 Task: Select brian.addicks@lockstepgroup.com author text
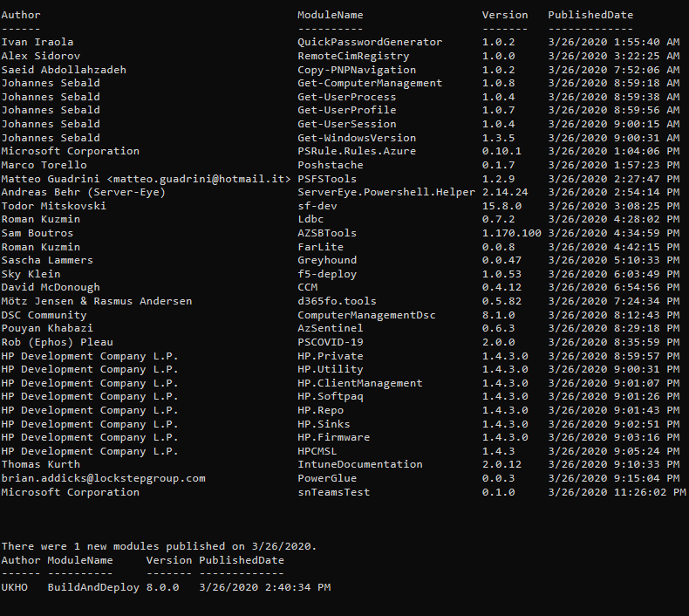point(103,479)
